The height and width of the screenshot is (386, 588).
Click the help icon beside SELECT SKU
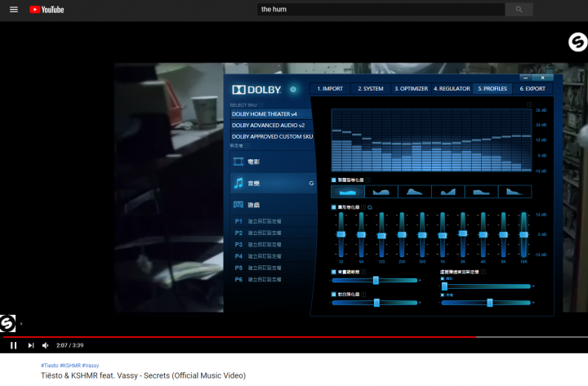pyautogui.click(x=261, y=105)
